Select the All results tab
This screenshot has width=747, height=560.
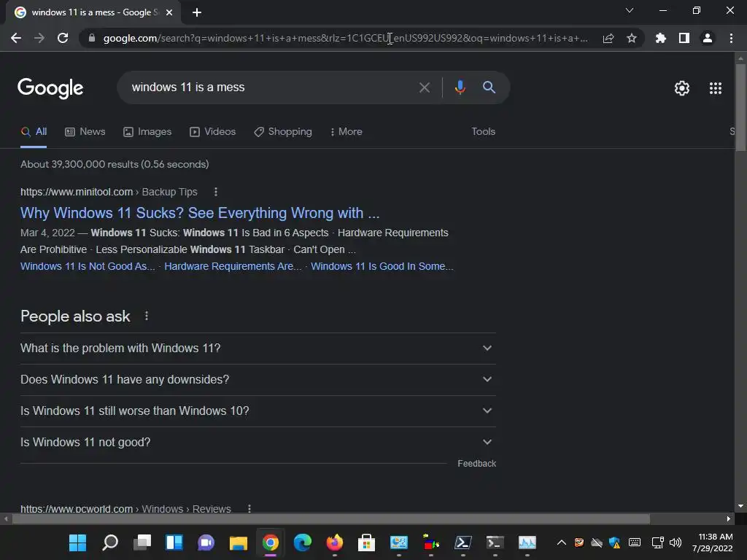point(34,132)
